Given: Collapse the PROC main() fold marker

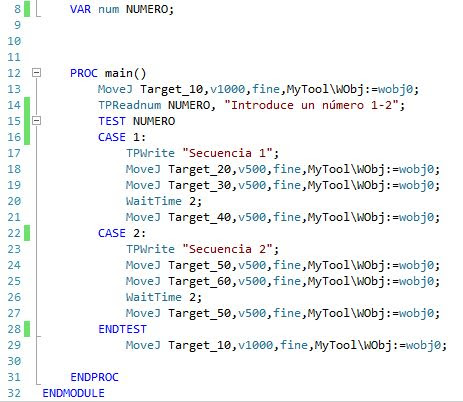Looking at the screenshot, I should pos(36,73).
